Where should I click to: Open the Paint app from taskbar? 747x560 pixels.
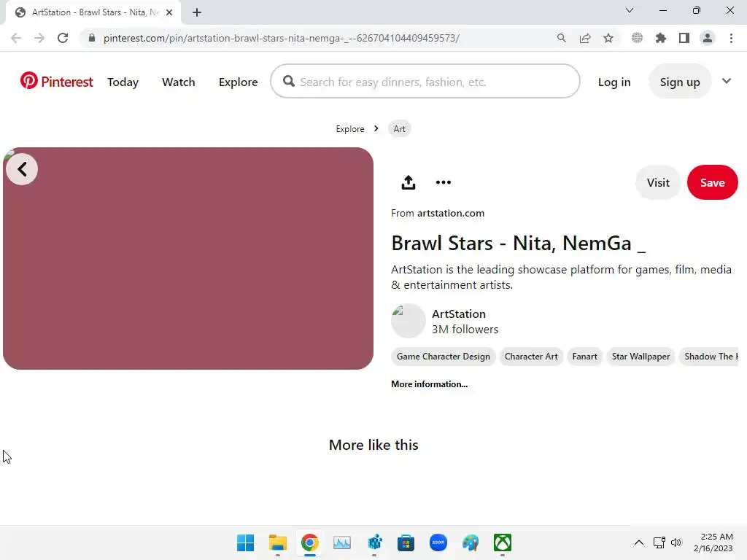click(471, 542)
